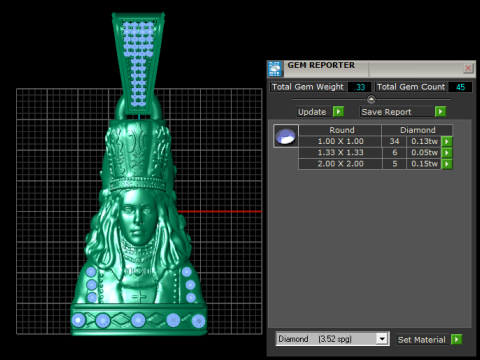
Task: Close the Gem Reporter panel
Action: coord(468,68)
